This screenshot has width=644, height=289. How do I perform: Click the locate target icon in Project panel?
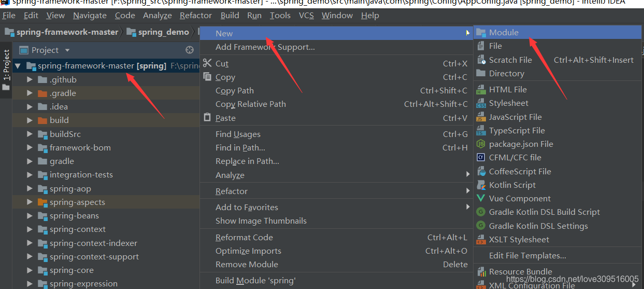tap(190, 50)
